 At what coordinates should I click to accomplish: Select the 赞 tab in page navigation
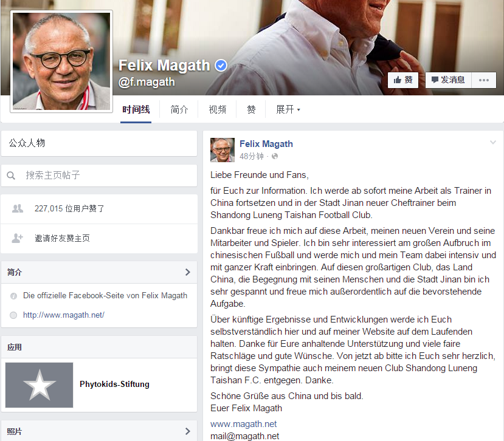coord(251,109)
